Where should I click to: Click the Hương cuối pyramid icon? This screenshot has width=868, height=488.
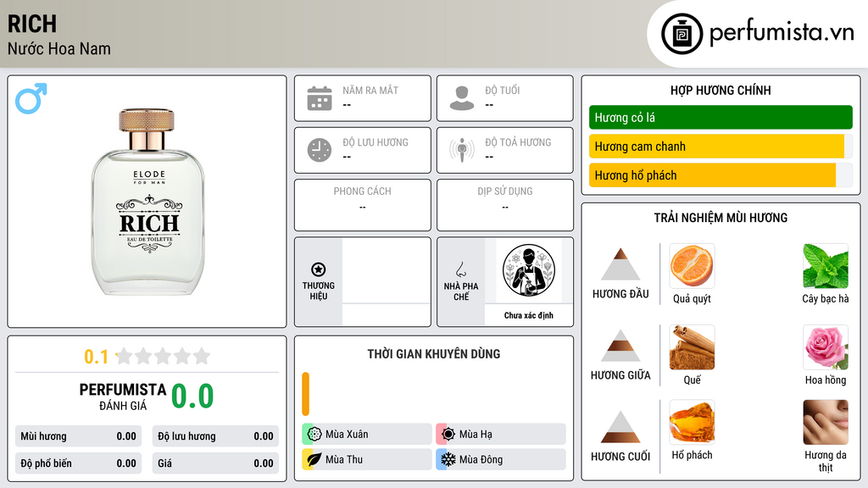pos(620,427)
